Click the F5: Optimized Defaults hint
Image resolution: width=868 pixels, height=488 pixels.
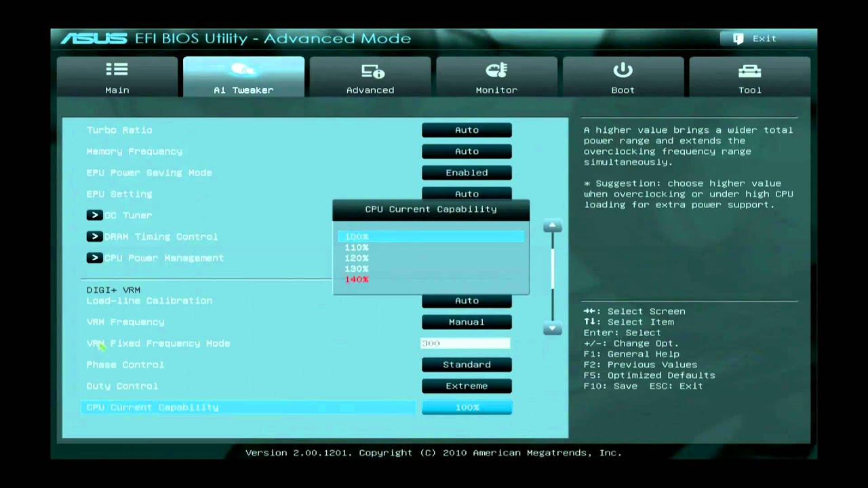[x=649, y=375]
